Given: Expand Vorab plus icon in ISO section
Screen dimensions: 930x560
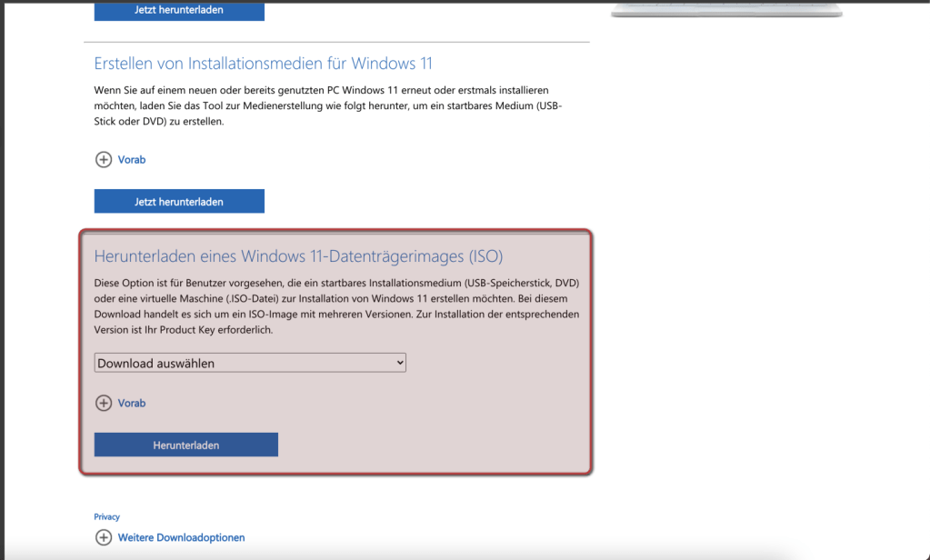Looking at the screenshot, I should (103, 403).
